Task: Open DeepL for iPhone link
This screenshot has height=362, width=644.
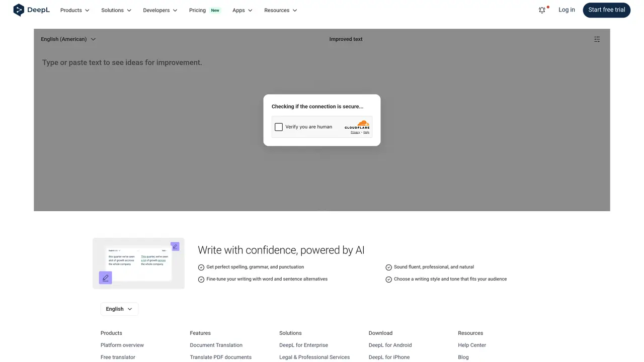Action: tap(389, 357)
